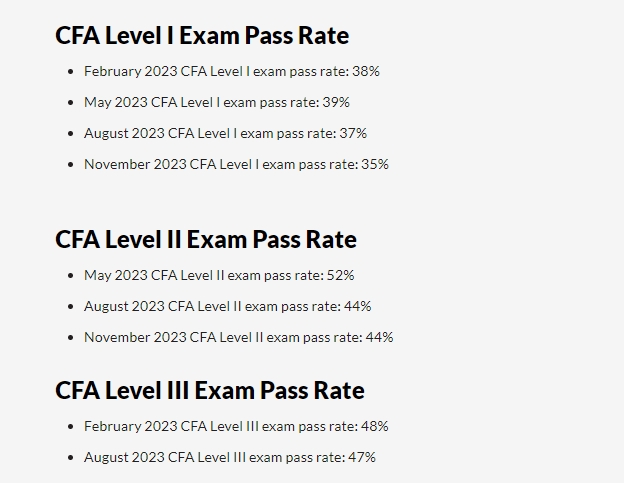
Task: Click the CFA Level I Exam Pass Rate heading
Action: point(202,35)
